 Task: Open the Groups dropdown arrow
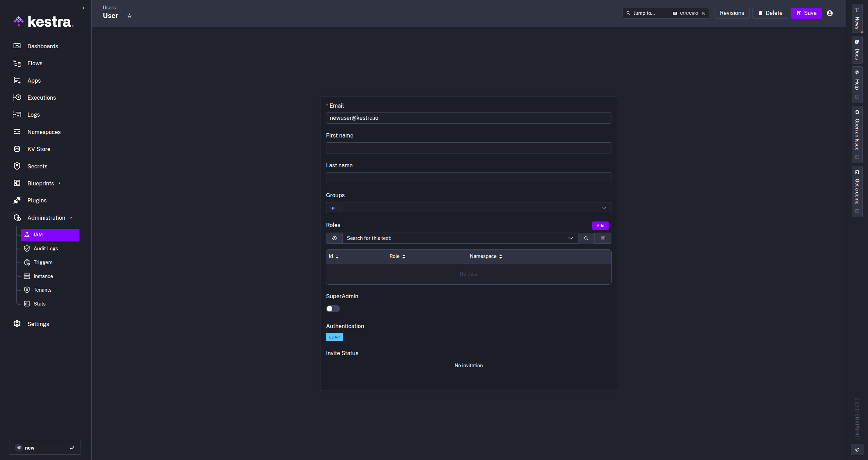pyautogui.click(x=604, y=208)
